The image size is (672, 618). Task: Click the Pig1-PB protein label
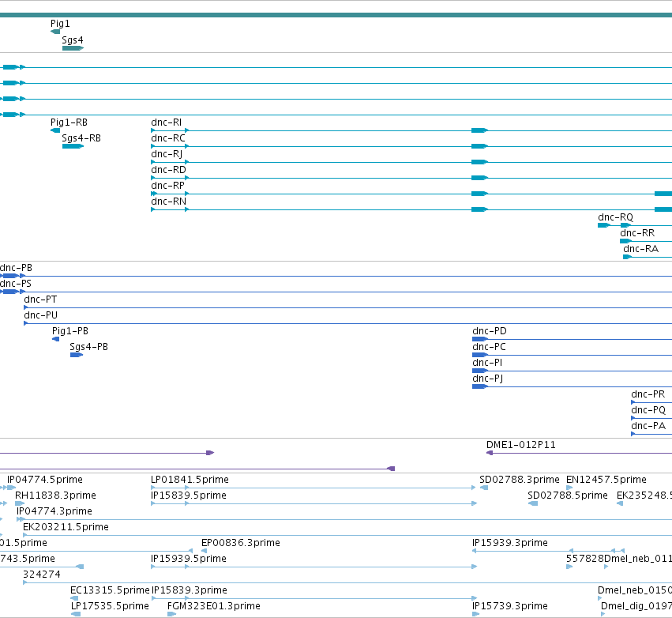coord(70,331)
